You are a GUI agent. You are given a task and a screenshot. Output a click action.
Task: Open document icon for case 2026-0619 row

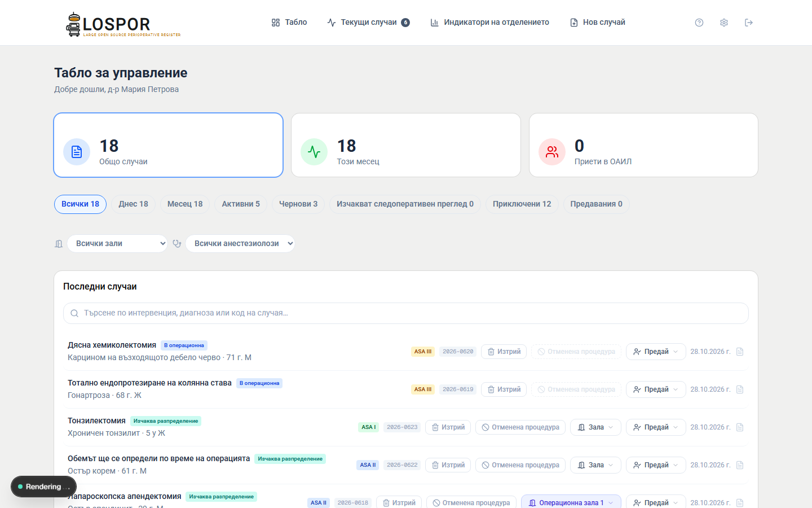click(x=740, y=389)
